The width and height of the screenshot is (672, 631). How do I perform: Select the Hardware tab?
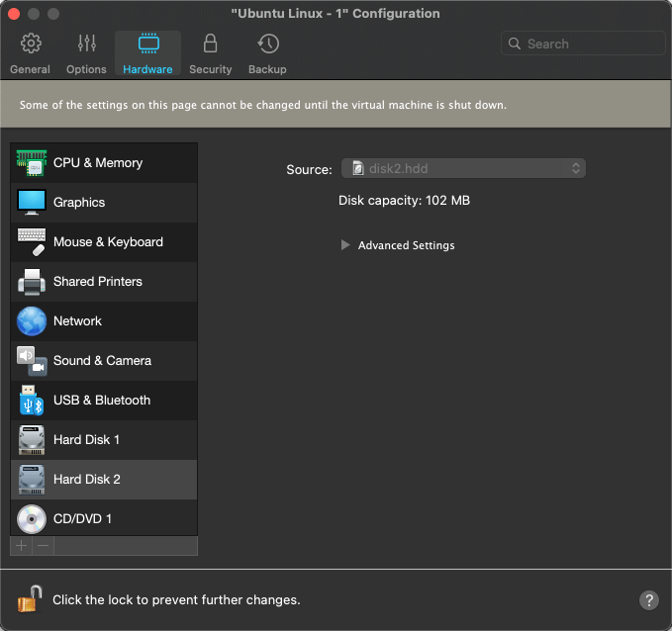click(x=147, y=54)
